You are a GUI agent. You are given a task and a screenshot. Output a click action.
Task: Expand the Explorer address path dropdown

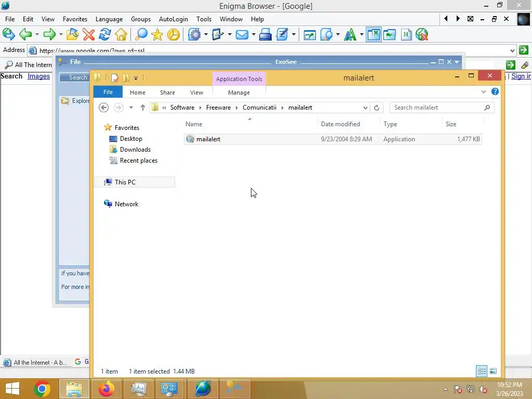(365, 108)
